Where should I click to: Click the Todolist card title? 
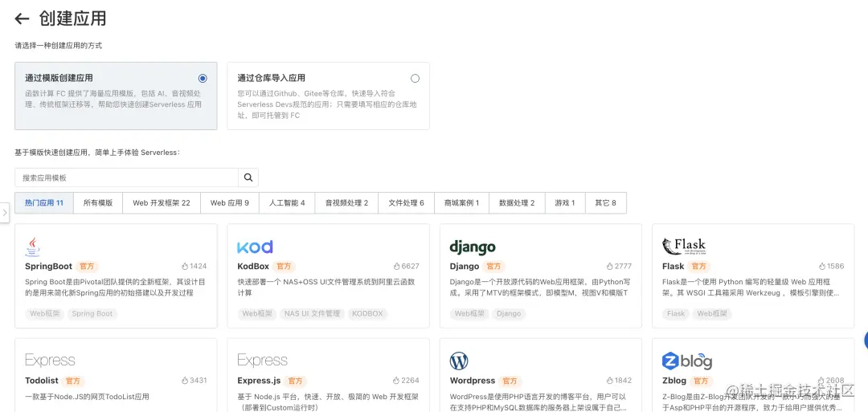[x=42, y=381]
